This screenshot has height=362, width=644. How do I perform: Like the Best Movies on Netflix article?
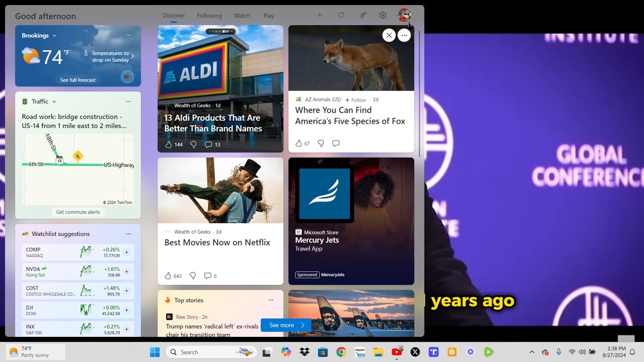168,276
